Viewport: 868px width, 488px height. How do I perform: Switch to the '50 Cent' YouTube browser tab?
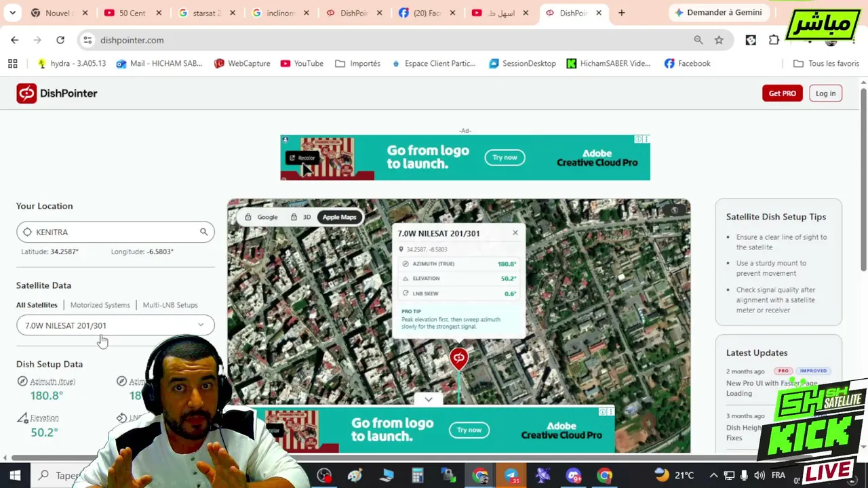coord(131,13)
